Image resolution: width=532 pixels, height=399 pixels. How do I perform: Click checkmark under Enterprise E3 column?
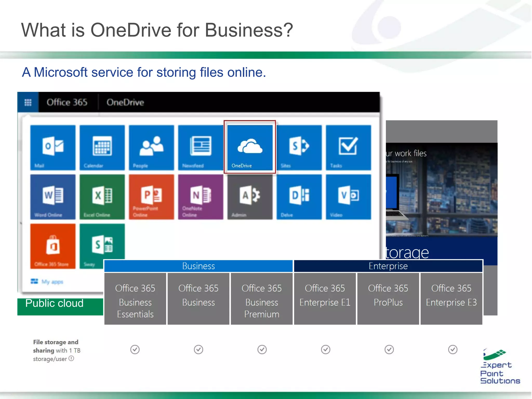(x=453, y=350)
